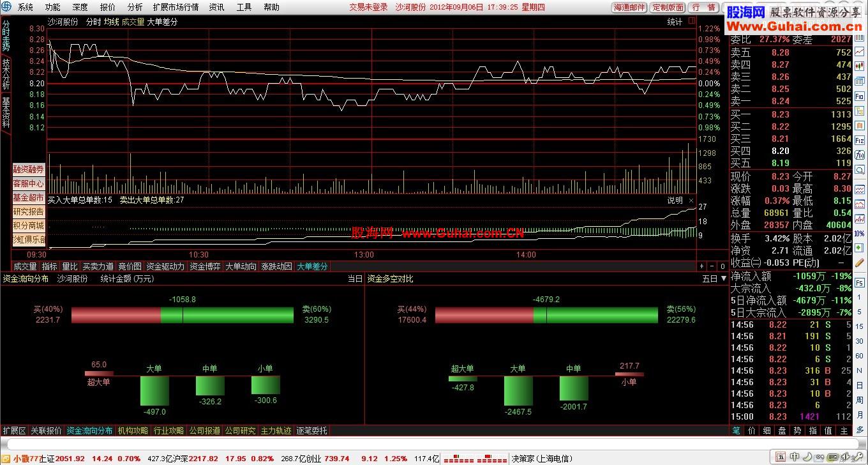Open the 扩展市场行情 menu
868x465 pixels.
pos(176,7)
